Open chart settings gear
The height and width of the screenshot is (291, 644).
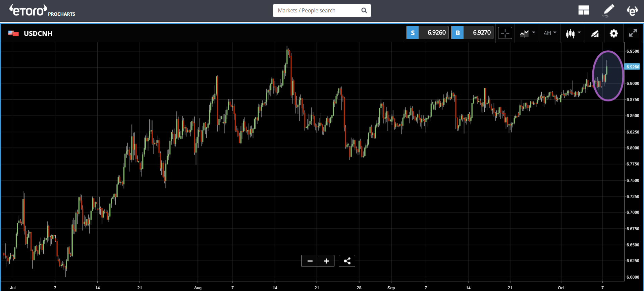(613, 33)
